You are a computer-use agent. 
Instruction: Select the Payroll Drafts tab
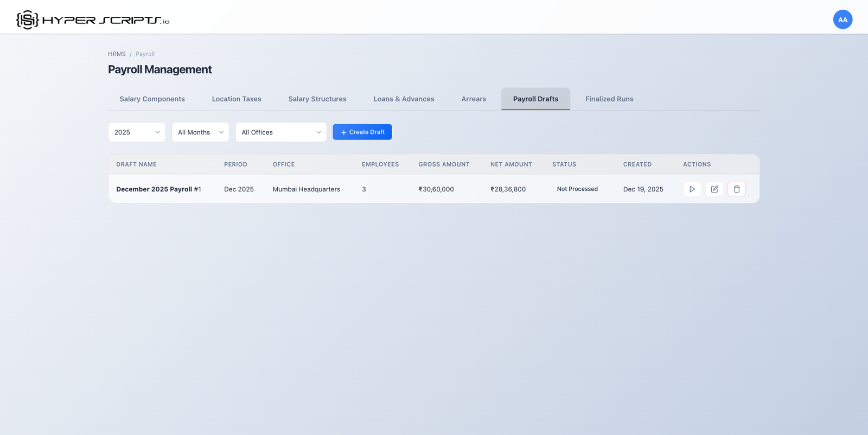[x=535, y=99]
